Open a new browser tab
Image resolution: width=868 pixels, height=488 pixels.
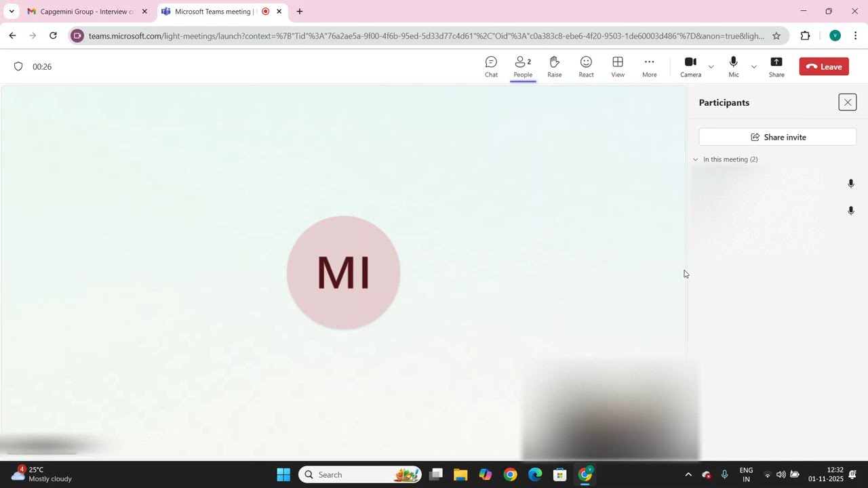[x=300, y=12]
